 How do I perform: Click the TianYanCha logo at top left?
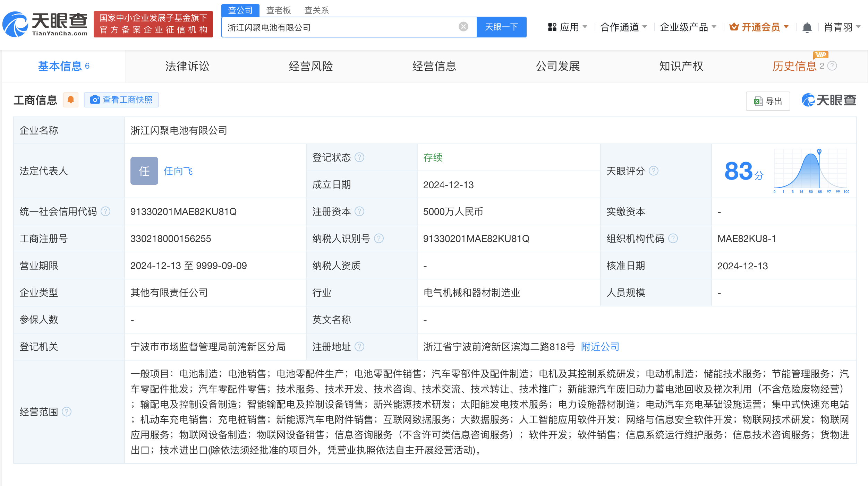click(x=45, y=24)
